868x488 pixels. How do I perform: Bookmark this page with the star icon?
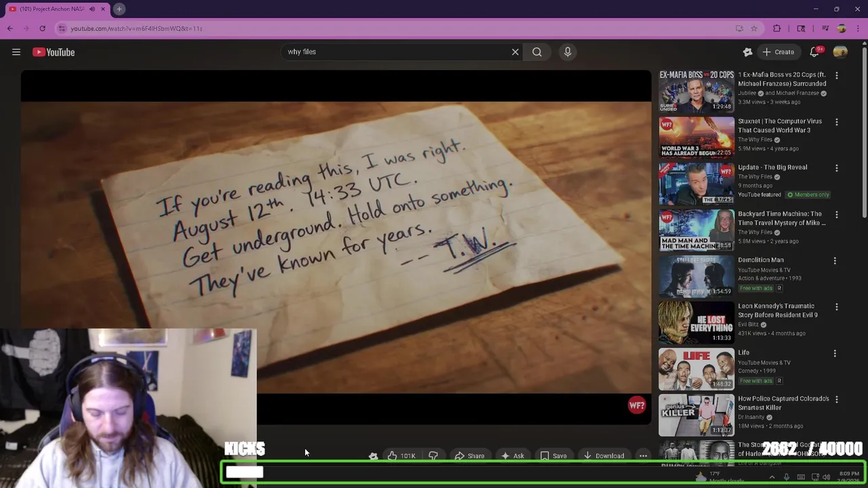pos(753,28)
